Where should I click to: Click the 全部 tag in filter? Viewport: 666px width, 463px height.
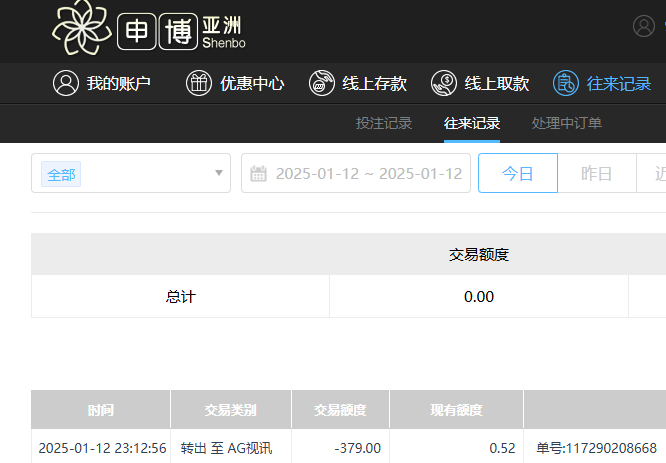pyautogui.click(x=61, y=174)
